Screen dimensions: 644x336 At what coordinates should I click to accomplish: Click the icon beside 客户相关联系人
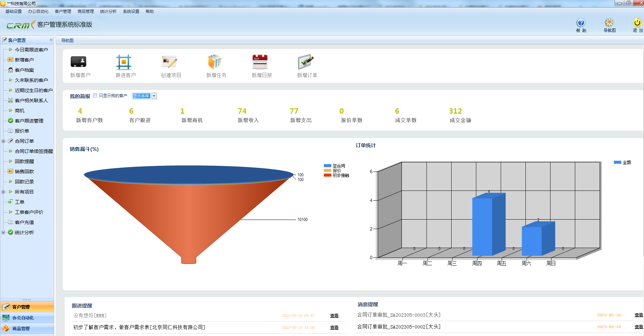(11, 100)
